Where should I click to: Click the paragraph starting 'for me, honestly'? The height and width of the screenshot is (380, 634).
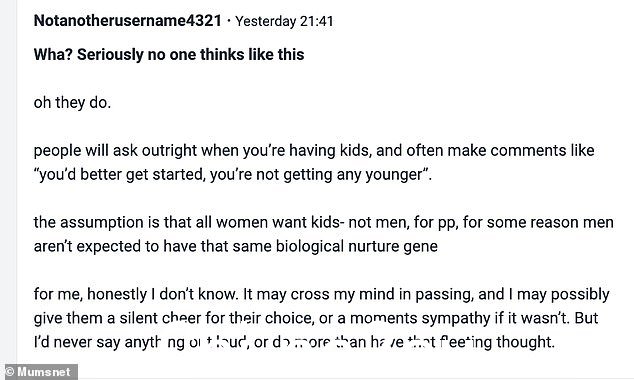[321, 318]
